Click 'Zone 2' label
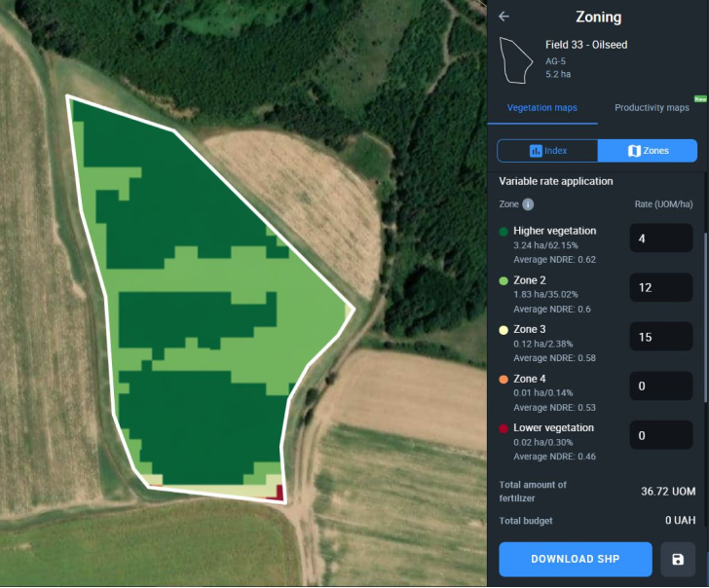This screenshot has height=588, width=709. pyautogui.click(x=530, y=280)
